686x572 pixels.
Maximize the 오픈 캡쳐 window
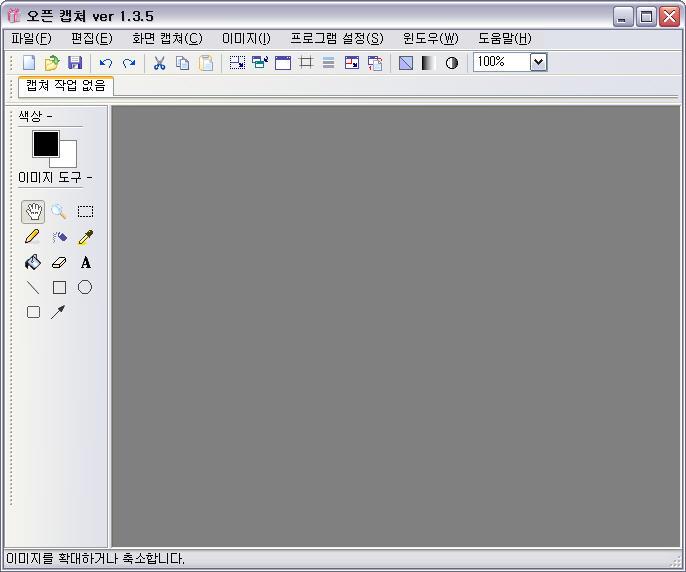646,17
